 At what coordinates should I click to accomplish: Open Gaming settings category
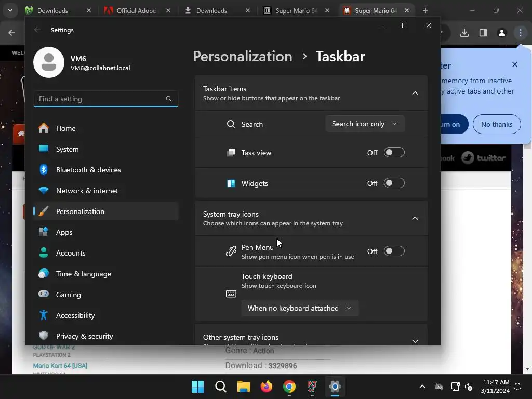pyautogui.click(x=105, y=295)
